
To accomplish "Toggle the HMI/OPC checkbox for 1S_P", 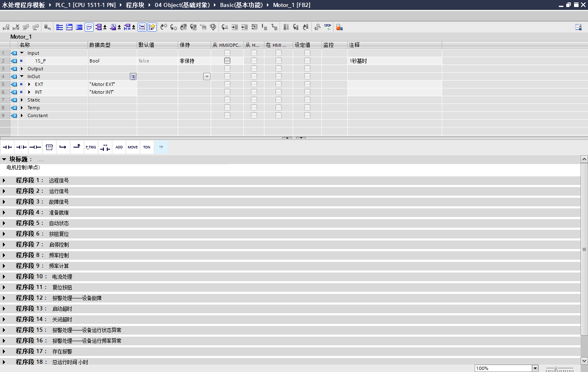I will 227,60.
